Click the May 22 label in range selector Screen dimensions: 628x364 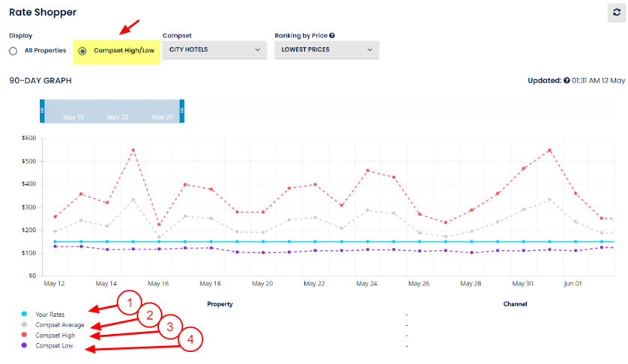(118, 118)
